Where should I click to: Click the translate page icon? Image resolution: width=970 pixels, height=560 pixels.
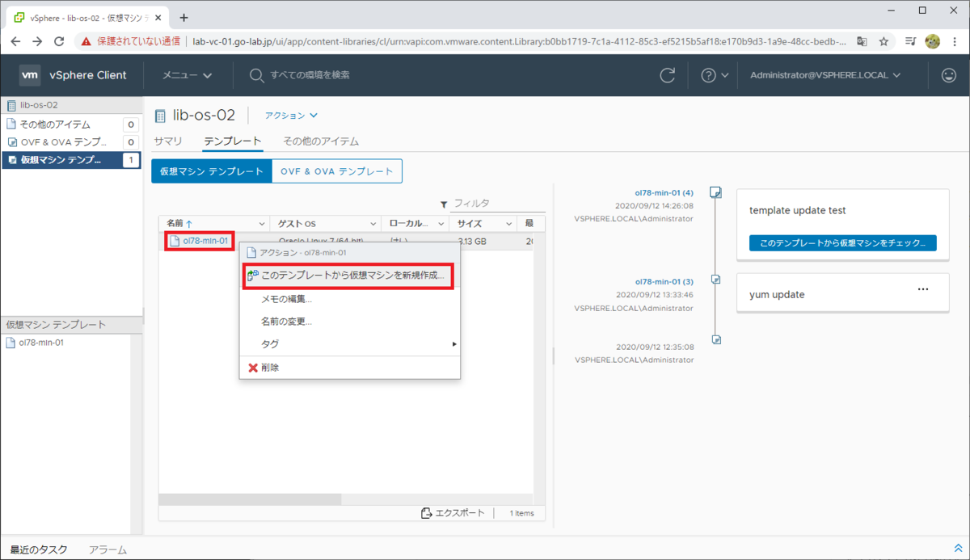click(x=862, y=41)
